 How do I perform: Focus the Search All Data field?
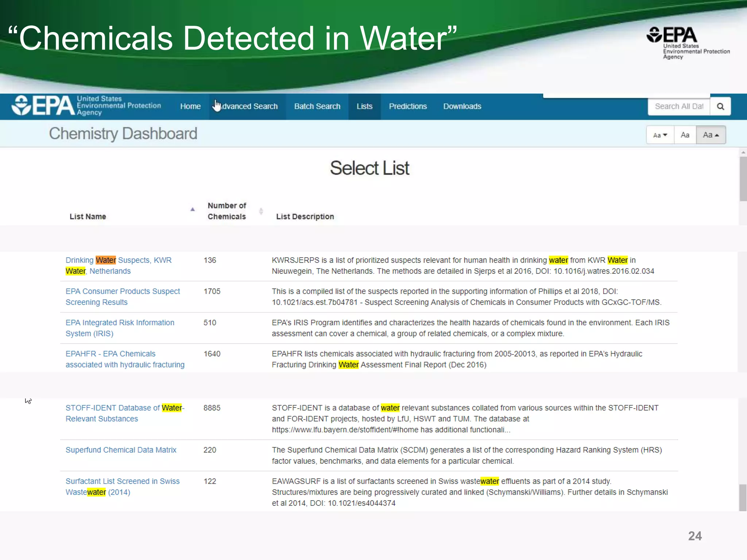click(x=679, y=106)
